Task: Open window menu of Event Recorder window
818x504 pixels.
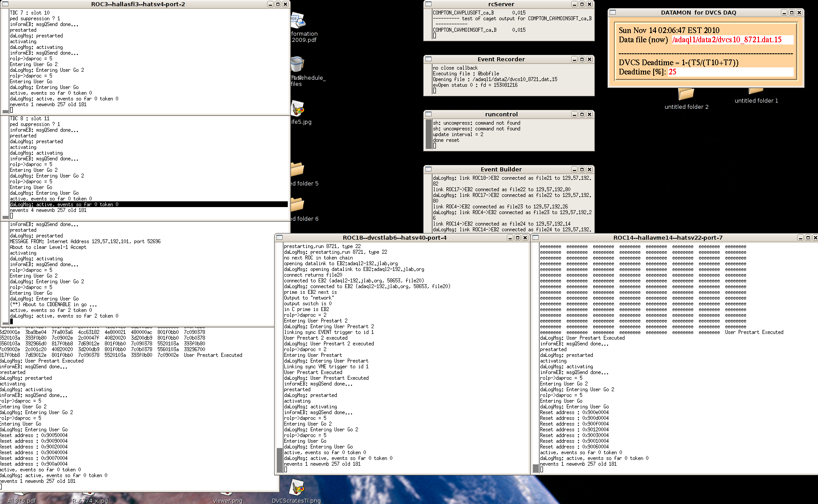Action: (x=428, y=59)
